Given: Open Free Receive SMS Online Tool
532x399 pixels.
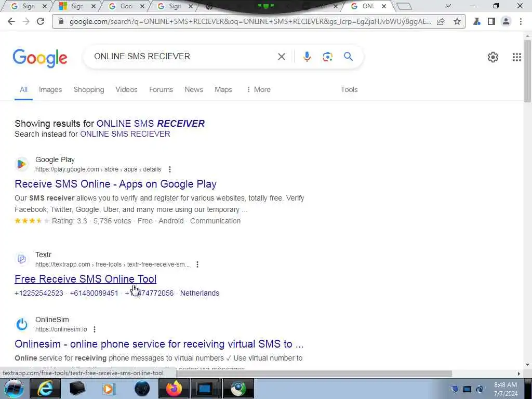Looking at the screenshot, I should (86, 279).
